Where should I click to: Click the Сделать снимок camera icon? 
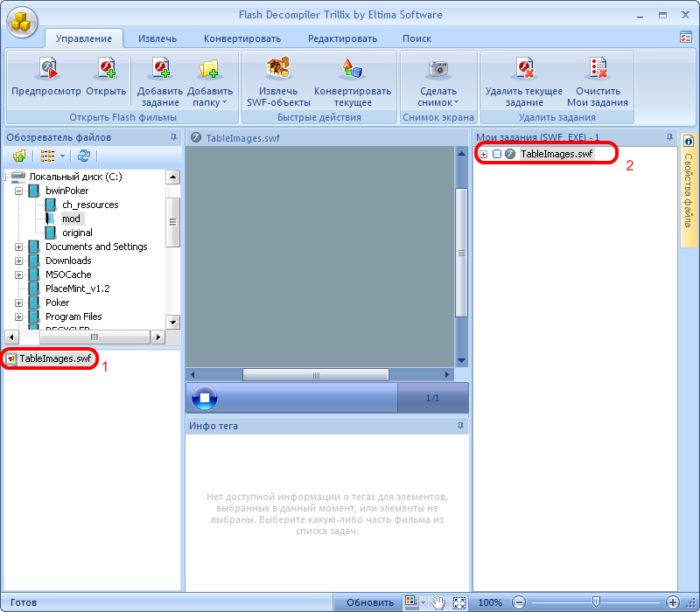(x=438, y=69)
